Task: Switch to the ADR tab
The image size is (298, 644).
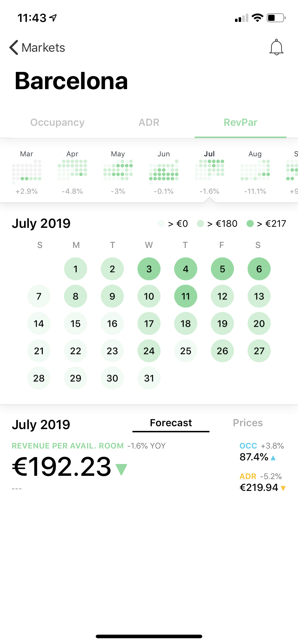Action: 149,123
